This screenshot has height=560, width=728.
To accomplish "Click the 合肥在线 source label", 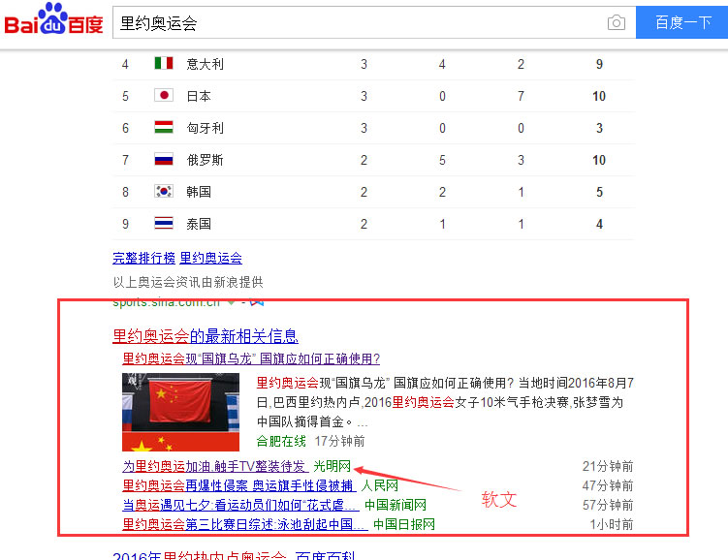I will 281,441.
